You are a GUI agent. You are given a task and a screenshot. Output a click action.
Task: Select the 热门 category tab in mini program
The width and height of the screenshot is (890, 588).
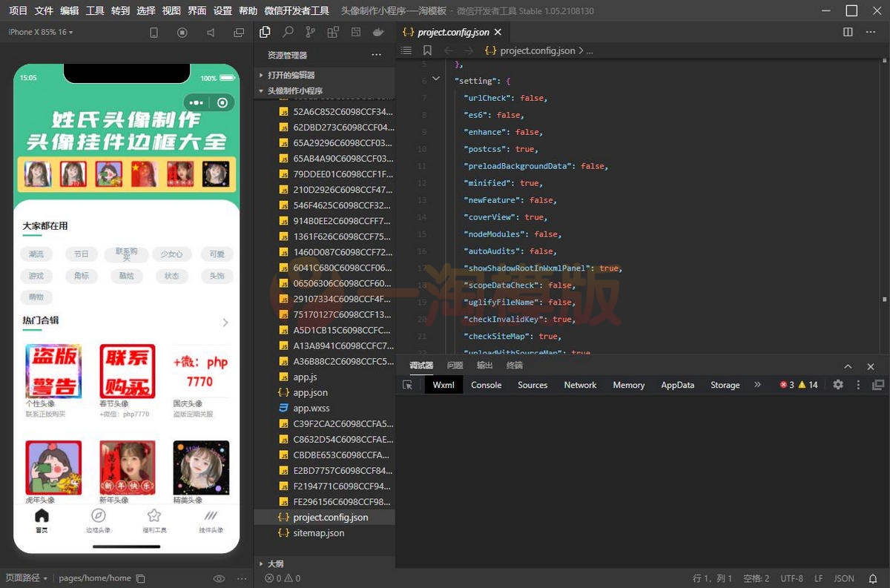[x=36, y=253]
